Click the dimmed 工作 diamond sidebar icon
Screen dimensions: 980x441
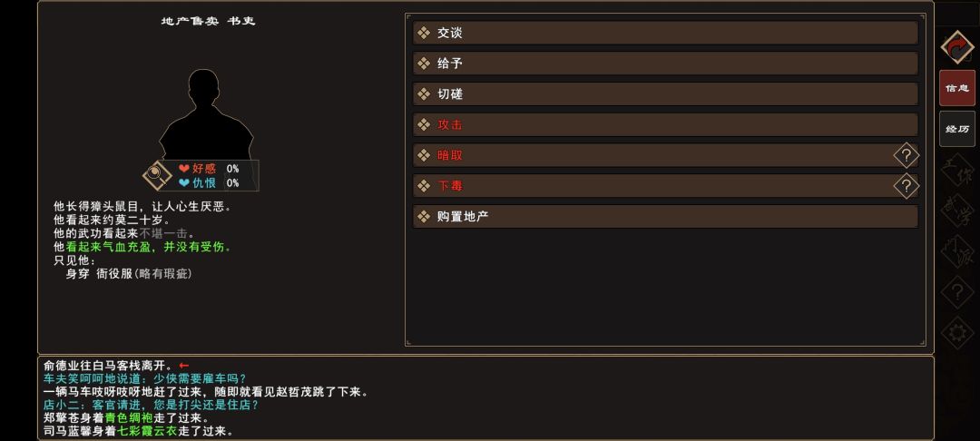coord(957,171)
